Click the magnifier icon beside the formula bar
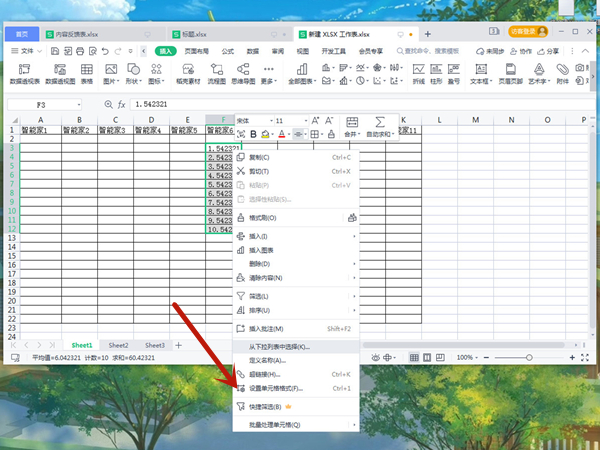 (109, 104)
